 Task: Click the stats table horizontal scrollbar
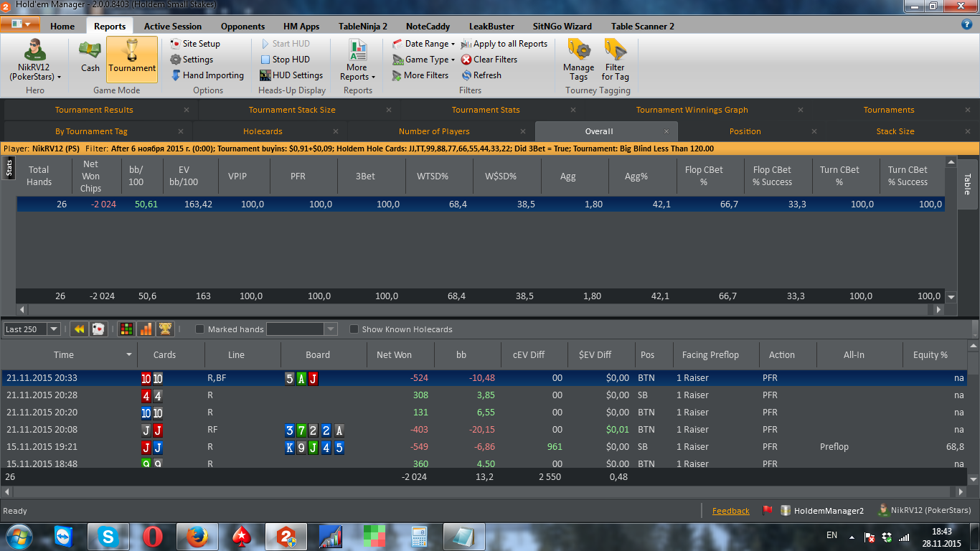479,310
